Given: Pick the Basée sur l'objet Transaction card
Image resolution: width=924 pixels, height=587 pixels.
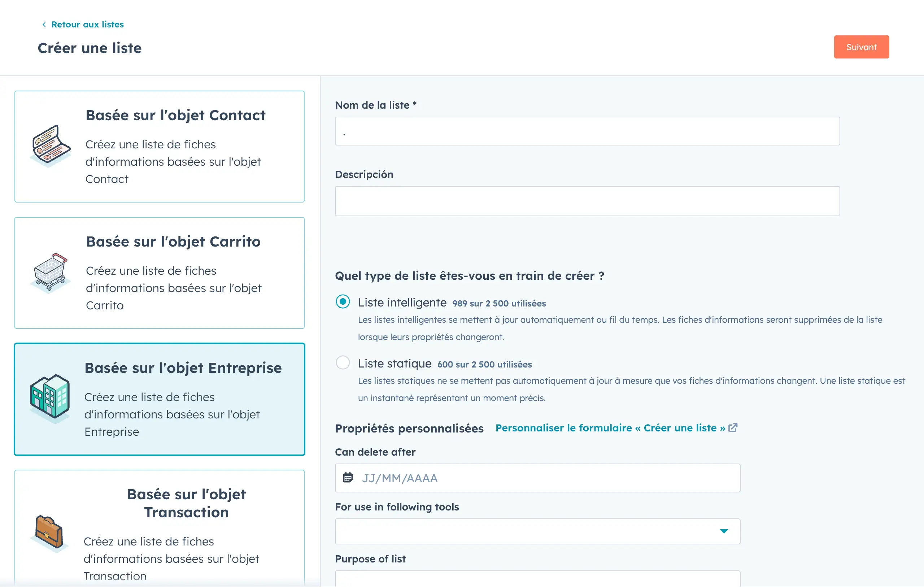Looking at the screenshot, I should pos(160,530).
